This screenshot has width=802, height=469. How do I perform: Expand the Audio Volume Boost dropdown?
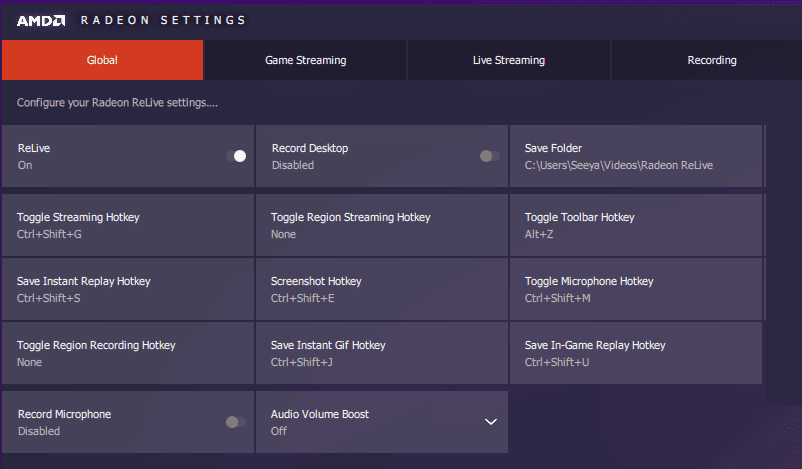click(x=491, y=422)
